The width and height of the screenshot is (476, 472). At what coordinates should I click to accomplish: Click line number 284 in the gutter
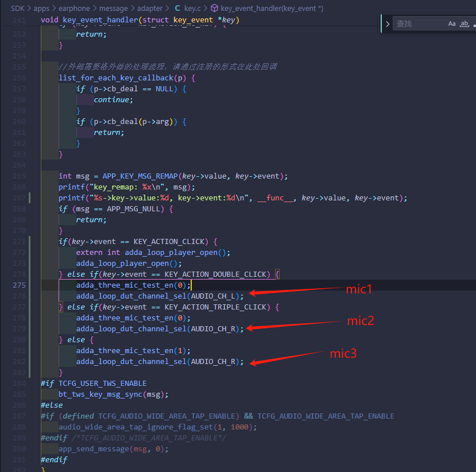click(x=19, y=384)
